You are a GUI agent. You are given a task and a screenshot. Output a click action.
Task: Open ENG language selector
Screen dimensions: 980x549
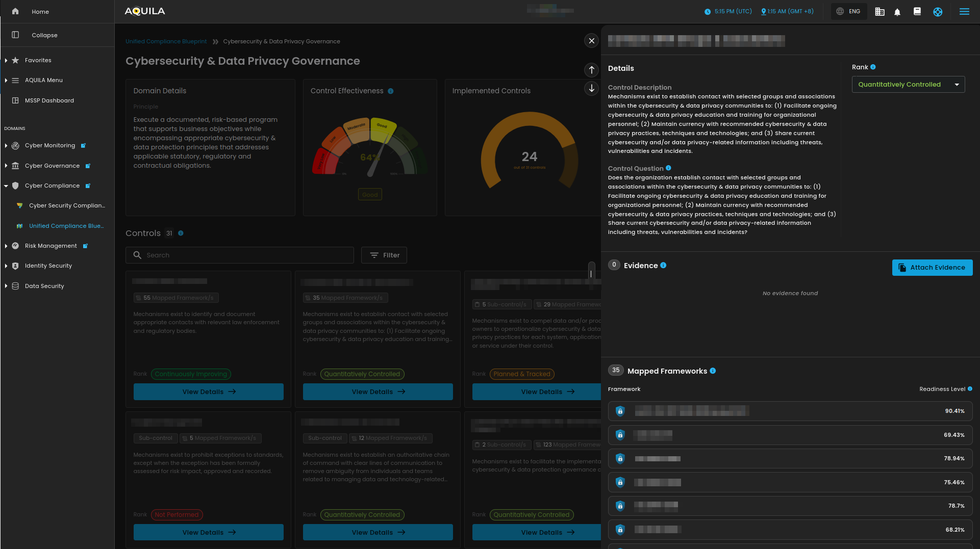click(849, 11)
